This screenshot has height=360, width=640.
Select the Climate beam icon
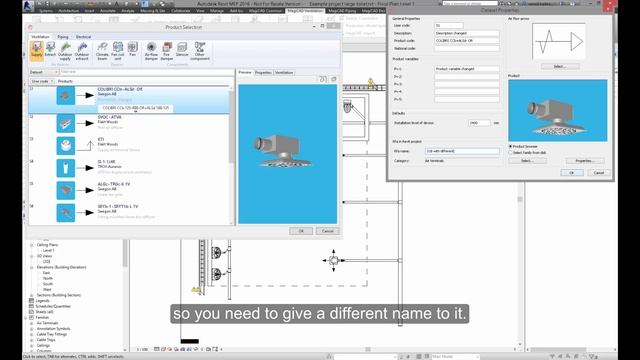(x=102, y=51)
